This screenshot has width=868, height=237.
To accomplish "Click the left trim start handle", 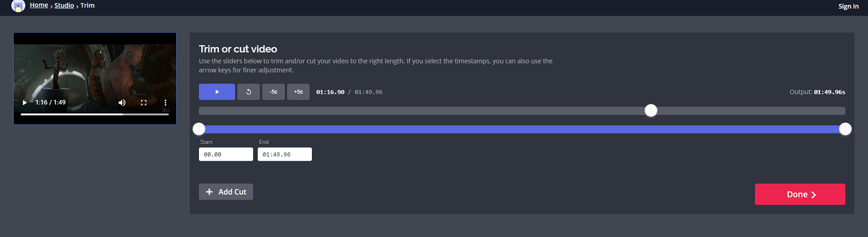I will pos(199,129).
